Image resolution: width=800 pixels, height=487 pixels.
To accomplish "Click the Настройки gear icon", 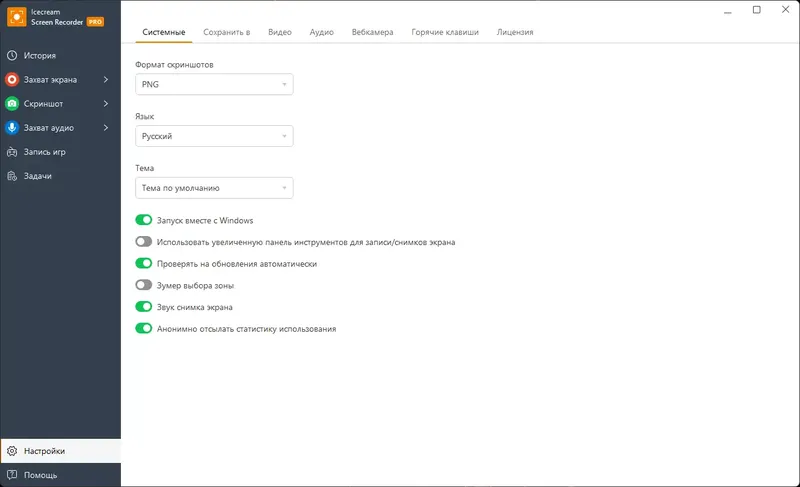I will click(x=12, y=451).
